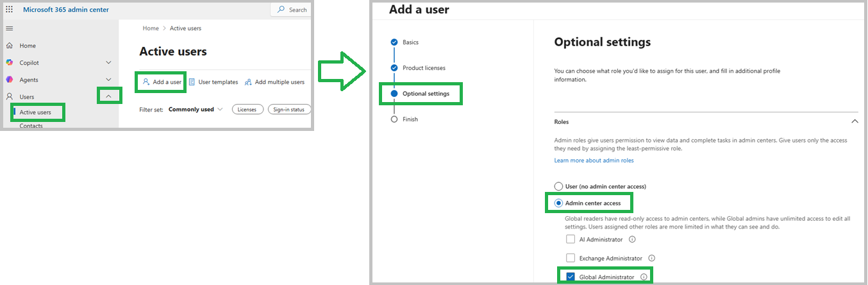This screenshot has width=868, height=285.
Task: Uncheck the Global Administrator checkbox
Action: click(571, 277)
